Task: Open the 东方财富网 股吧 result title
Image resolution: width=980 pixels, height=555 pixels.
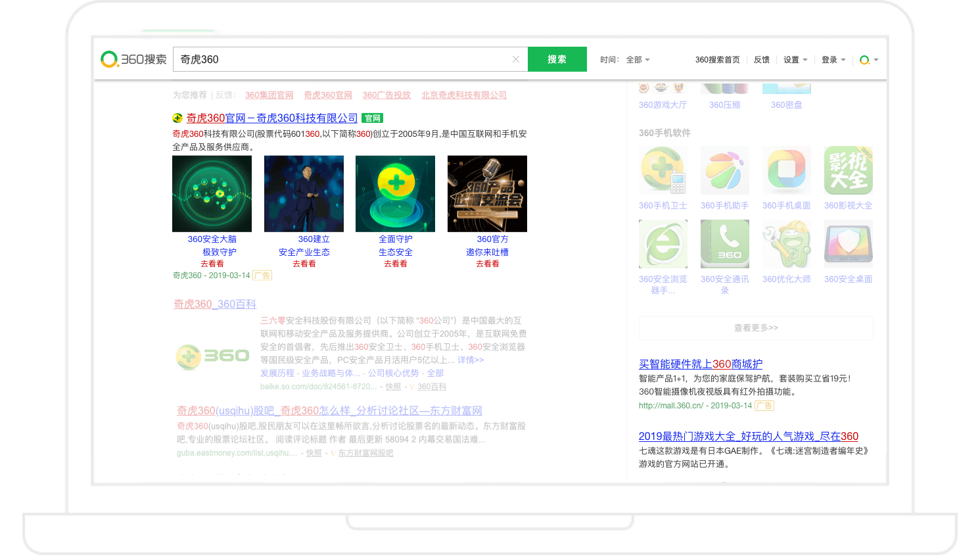Action: click(x=329, y=411)
